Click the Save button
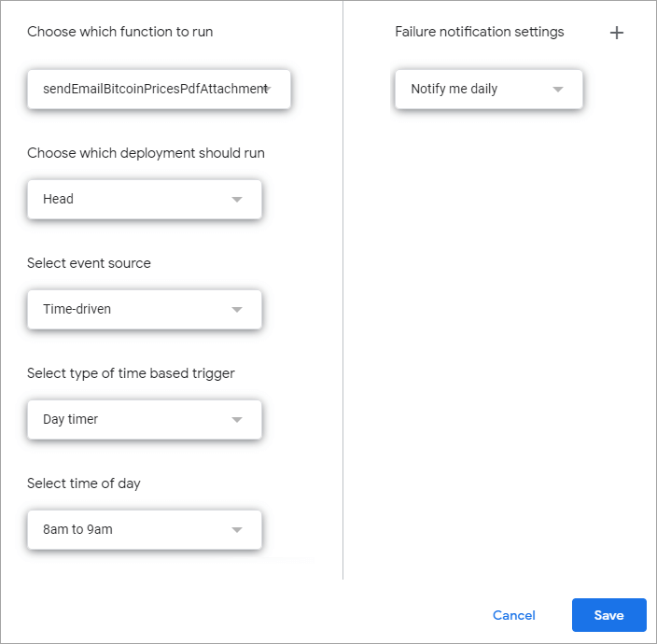657x644 pixels. 608,615
